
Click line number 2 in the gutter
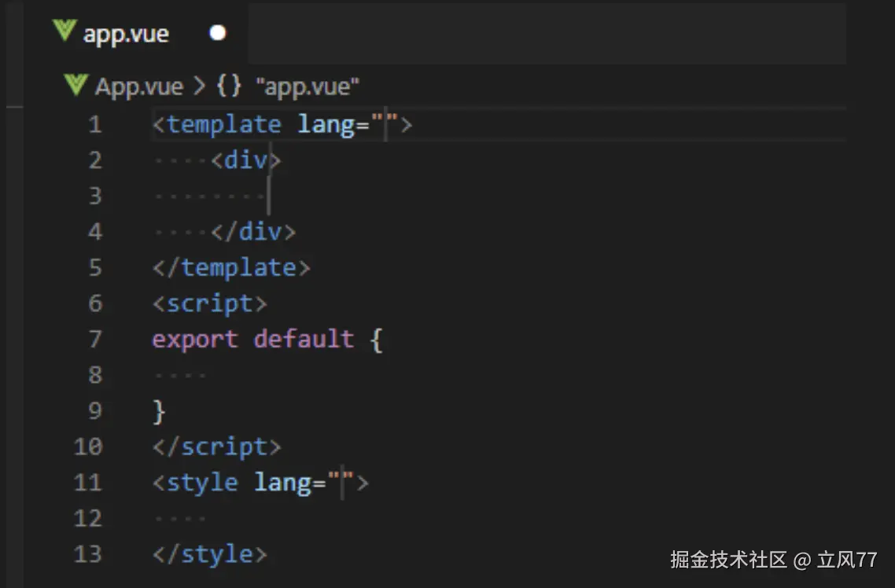(95, 160)
